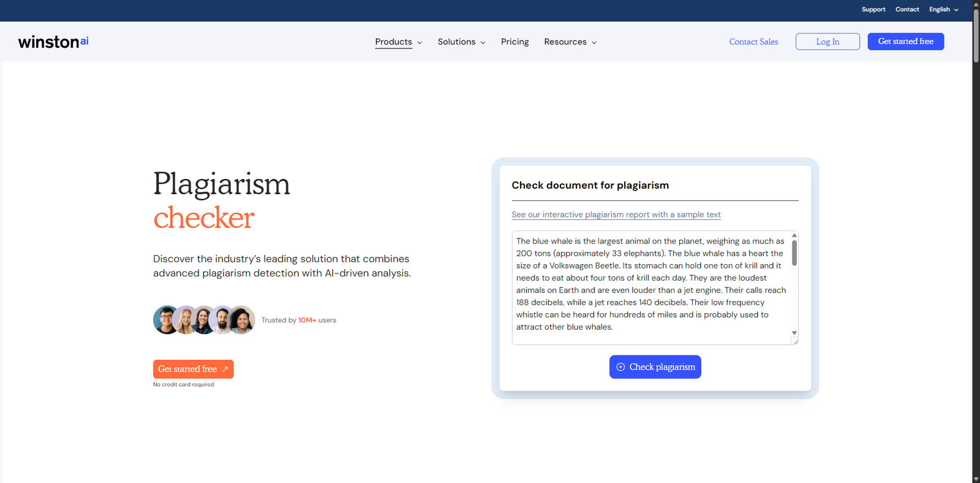Open the English language selector

point(943,9)
